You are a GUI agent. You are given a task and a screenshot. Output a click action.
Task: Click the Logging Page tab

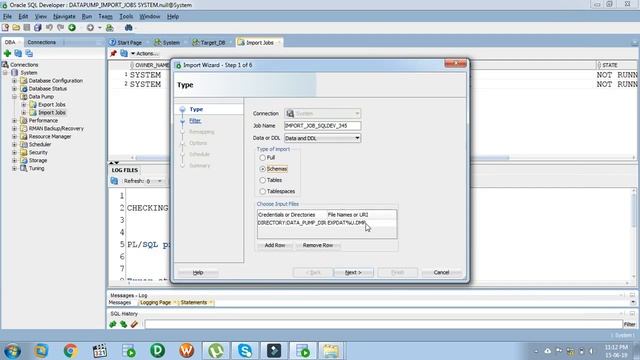pos(157,302)
